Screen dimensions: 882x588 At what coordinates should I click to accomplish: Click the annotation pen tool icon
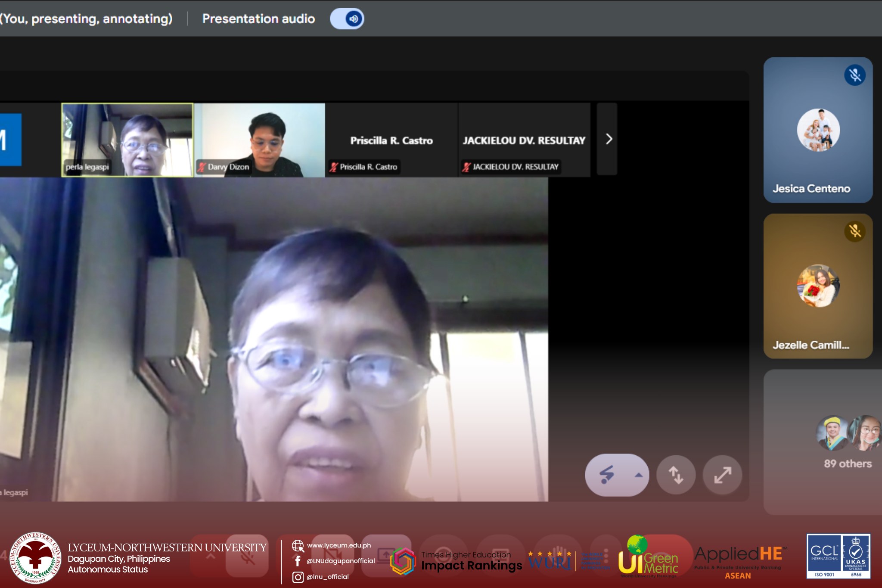click(607, 475)
